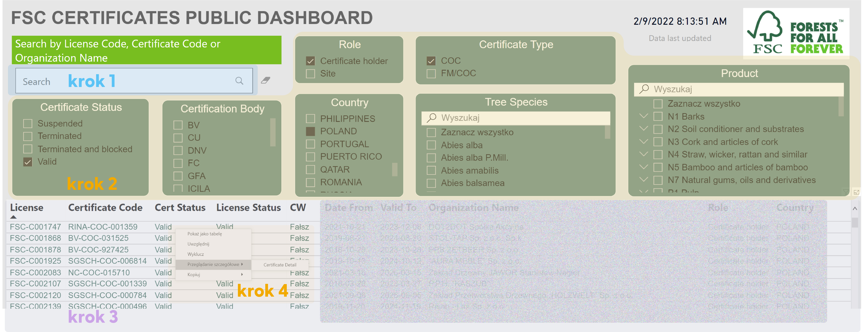Check the GFA certification body checkbox
Viewport: 868px width, 332px height.
point(178,176)
